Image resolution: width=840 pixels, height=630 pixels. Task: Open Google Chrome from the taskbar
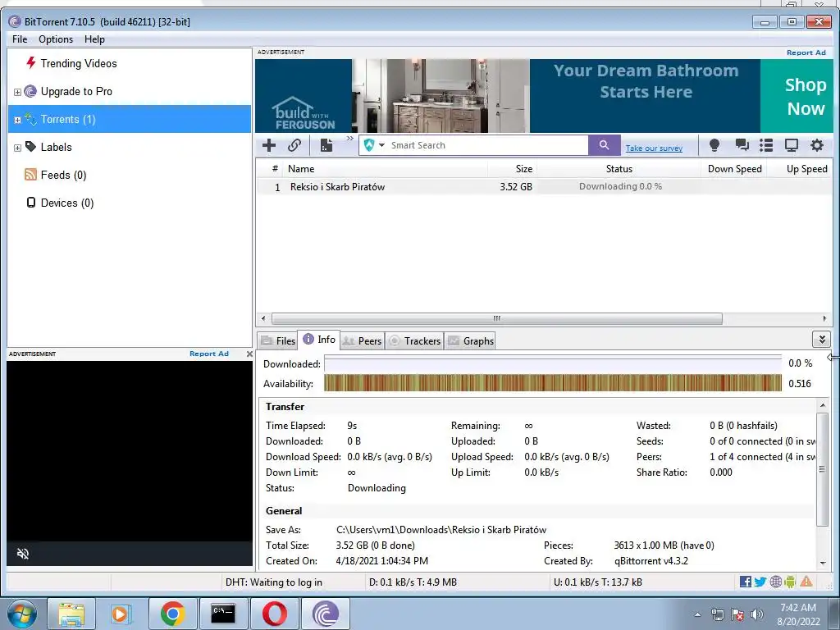172,614
